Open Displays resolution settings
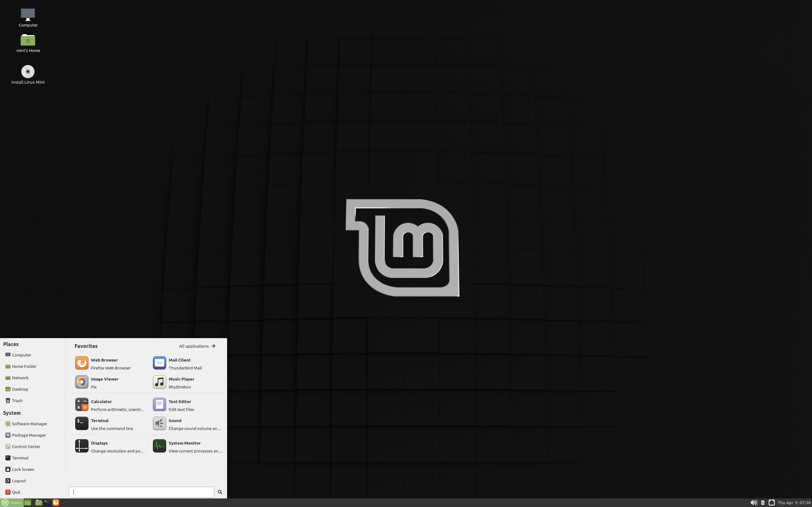The image size is (812, 507). click(109, 446)
